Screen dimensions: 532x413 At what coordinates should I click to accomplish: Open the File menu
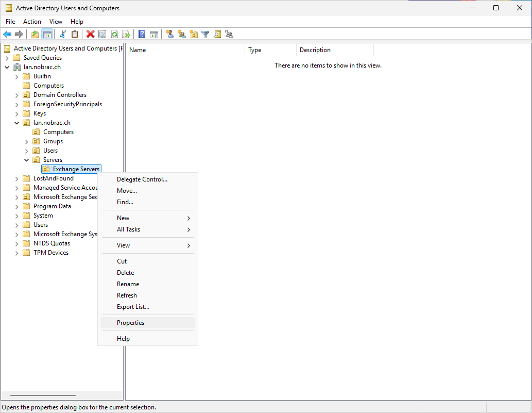pos(10,21)
